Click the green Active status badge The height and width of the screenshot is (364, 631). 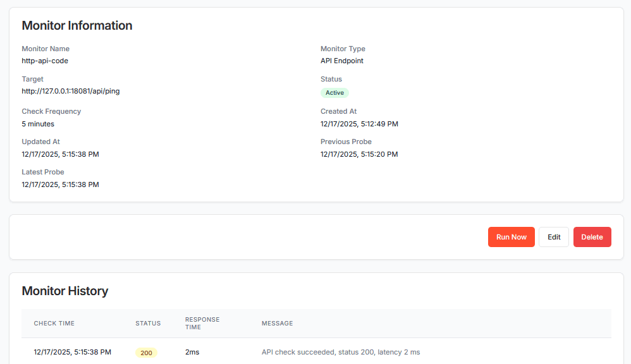coord(334,92)
